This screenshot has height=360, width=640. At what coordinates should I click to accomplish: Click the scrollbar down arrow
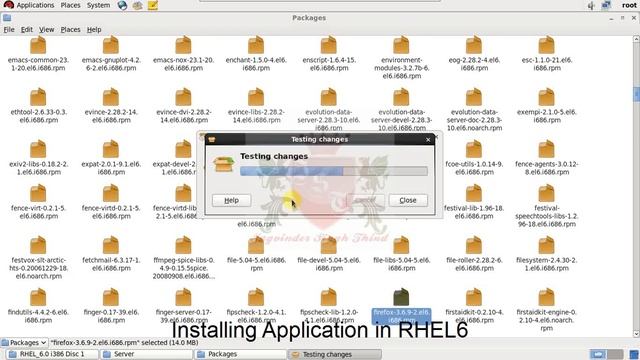tap(636, 333)
